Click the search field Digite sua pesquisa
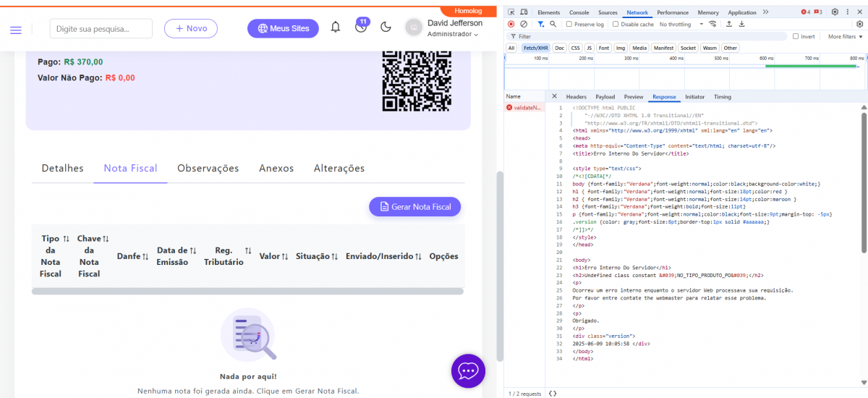The height and width of the screenshot is (398, 868). point(101,29)
